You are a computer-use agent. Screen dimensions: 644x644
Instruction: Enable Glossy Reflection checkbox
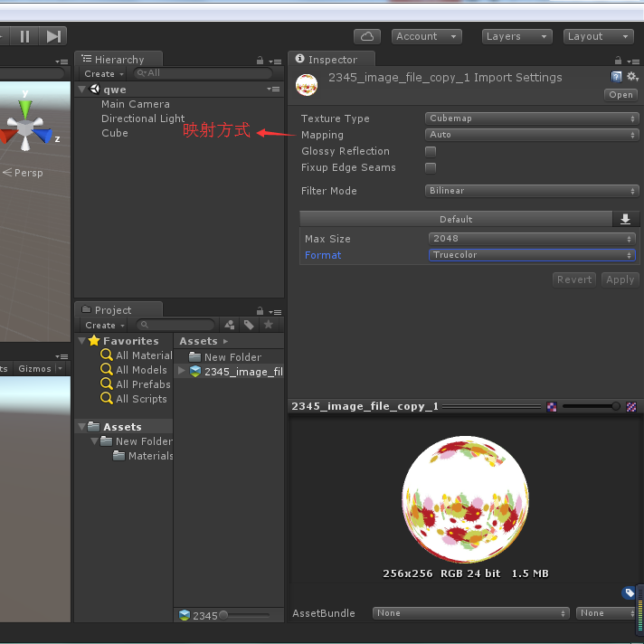[x=431, y=151]
